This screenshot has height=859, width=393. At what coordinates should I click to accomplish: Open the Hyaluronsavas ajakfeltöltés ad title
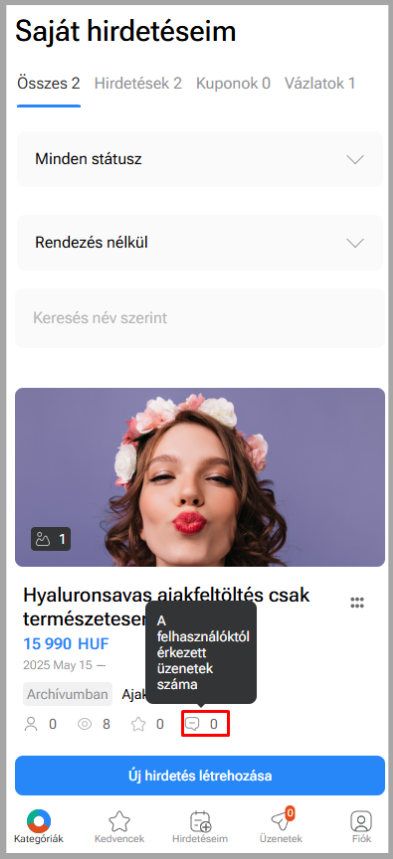coord(167,607)
